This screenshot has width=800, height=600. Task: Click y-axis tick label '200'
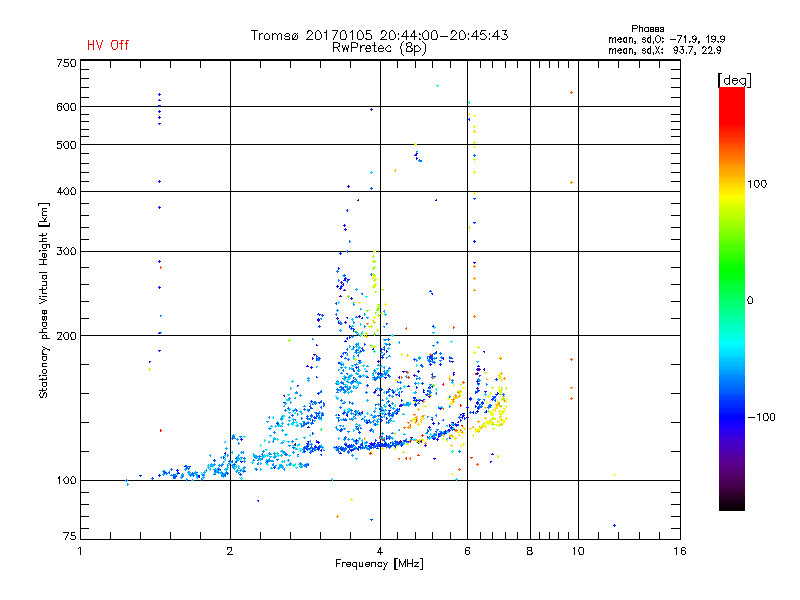[66, 336]
